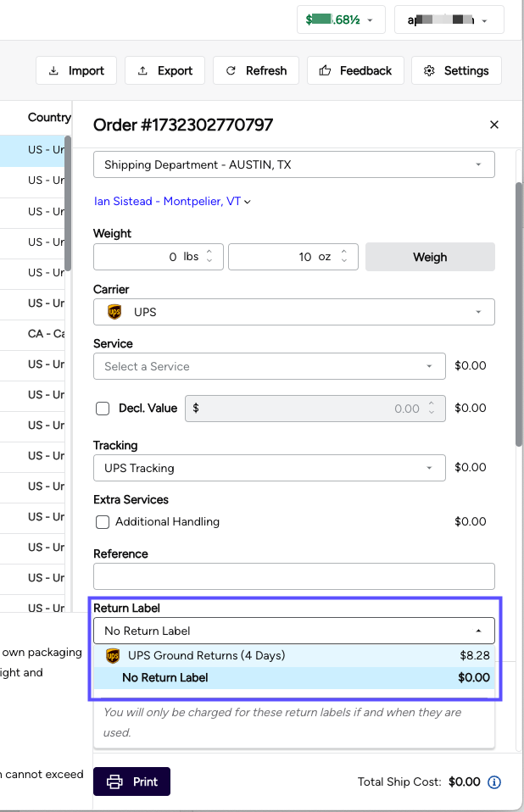Click the Total Ship Cost $0.00 amount
Viewport: 524px width, 812px height.
tap(465, 782)
